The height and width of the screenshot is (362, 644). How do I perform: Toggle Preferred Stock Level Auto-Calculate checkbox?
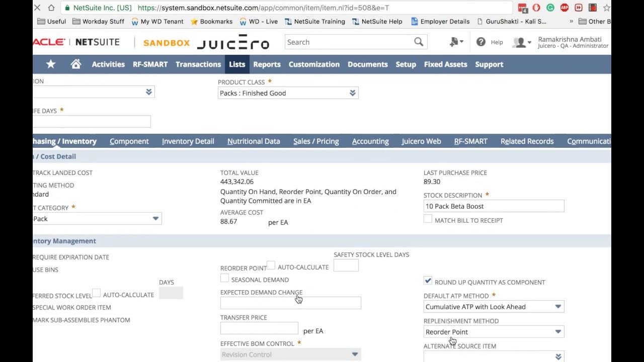tap(97, 293)
